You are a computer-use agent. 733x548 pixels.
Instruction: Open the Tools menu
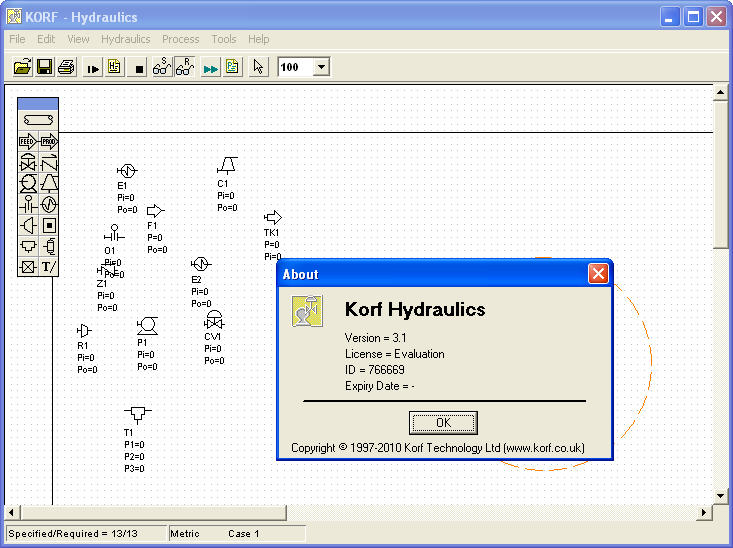pyautogui.click(x=223, y=39)
